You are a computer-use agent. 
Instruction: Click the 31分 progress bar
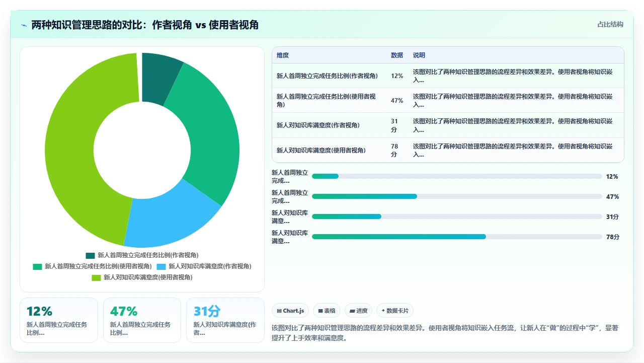tap(457, 216)
